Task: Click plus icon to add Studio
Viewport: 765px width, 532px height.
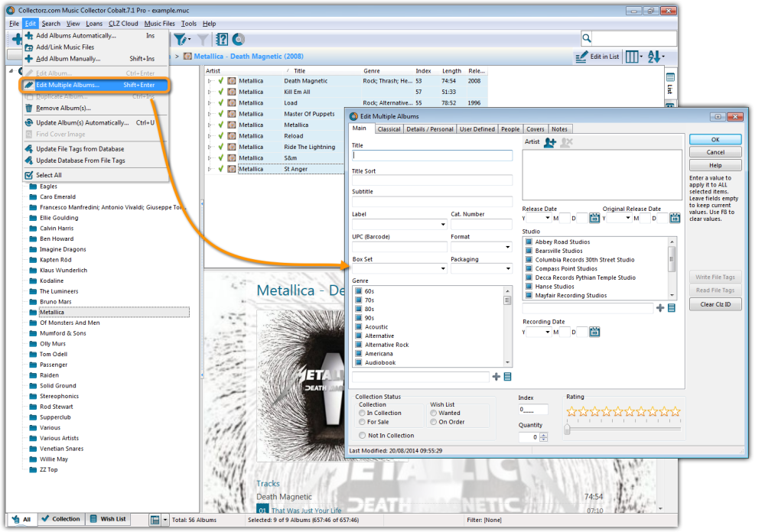Action: tap(660, 308)
